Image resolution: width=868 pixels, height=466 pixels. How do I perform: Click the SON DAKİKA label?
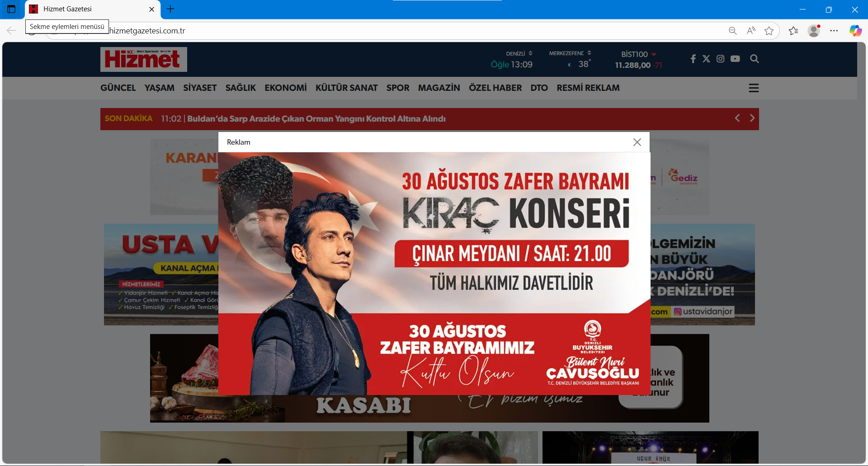click(128, 118)
